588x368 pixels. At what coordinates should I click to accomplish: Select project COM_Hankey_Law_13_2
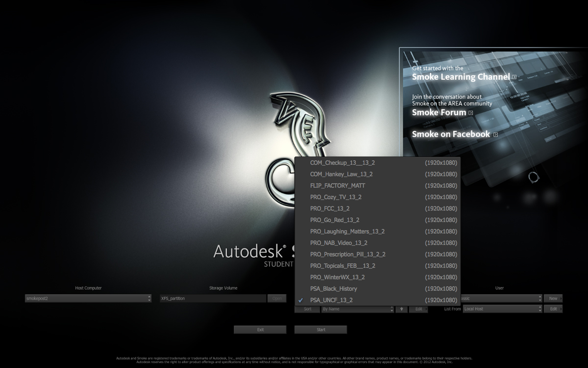[x=377, y=174]
